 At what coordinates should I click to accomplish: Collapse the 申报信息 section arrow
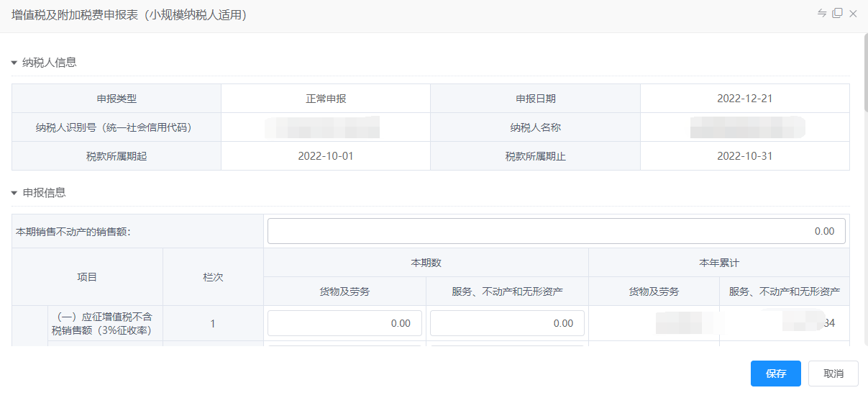pos(14,193)
